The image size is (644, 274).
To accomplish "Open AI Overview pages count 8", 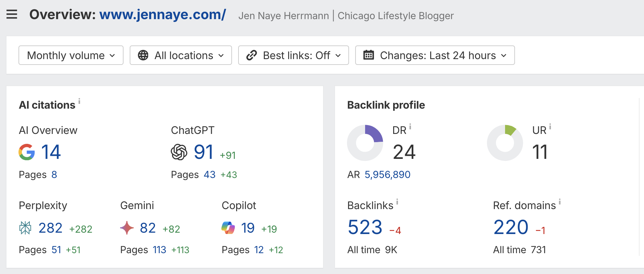I will pos(54,175).
